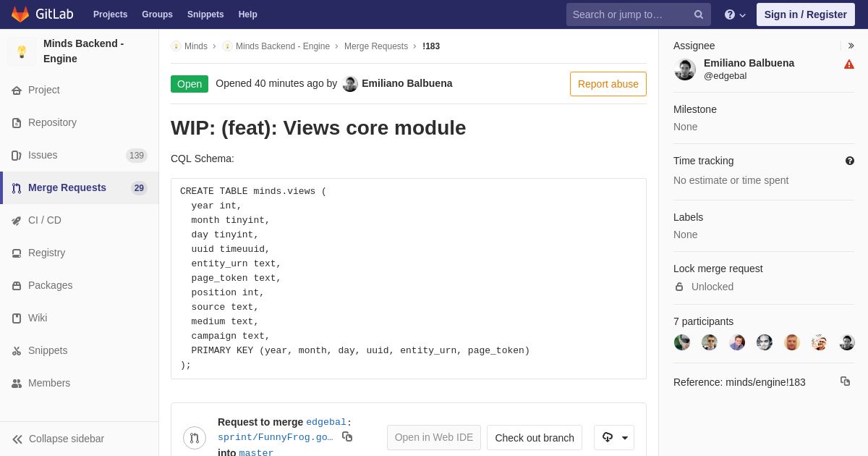Click Sign in / Register button

pos(806,14)
